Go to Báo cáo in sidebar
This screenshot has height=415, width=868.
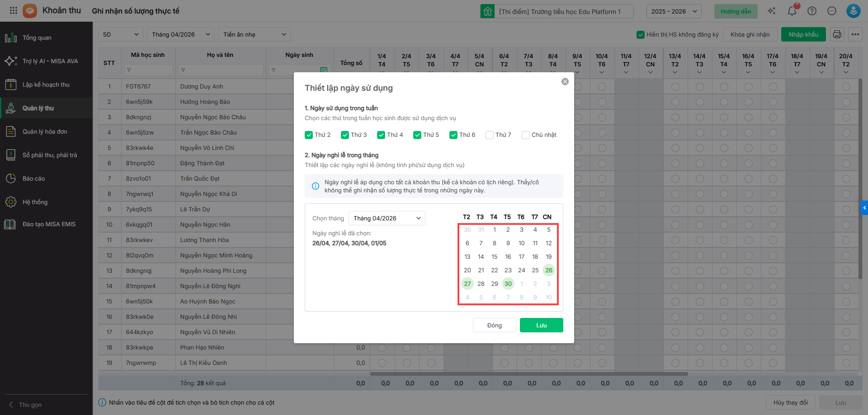click(34, 179)
